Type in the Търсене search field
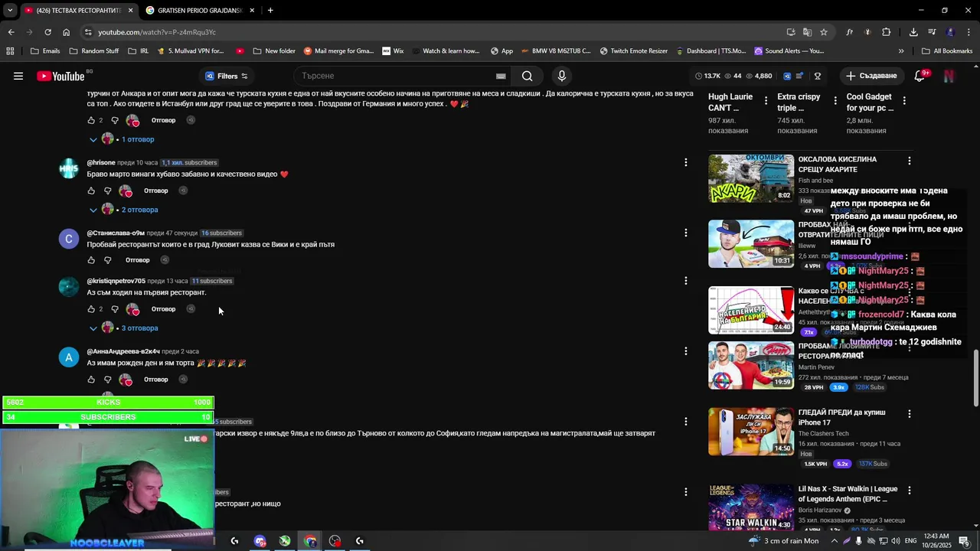This screenshot has width=980, height=551. tap(398, 76)
